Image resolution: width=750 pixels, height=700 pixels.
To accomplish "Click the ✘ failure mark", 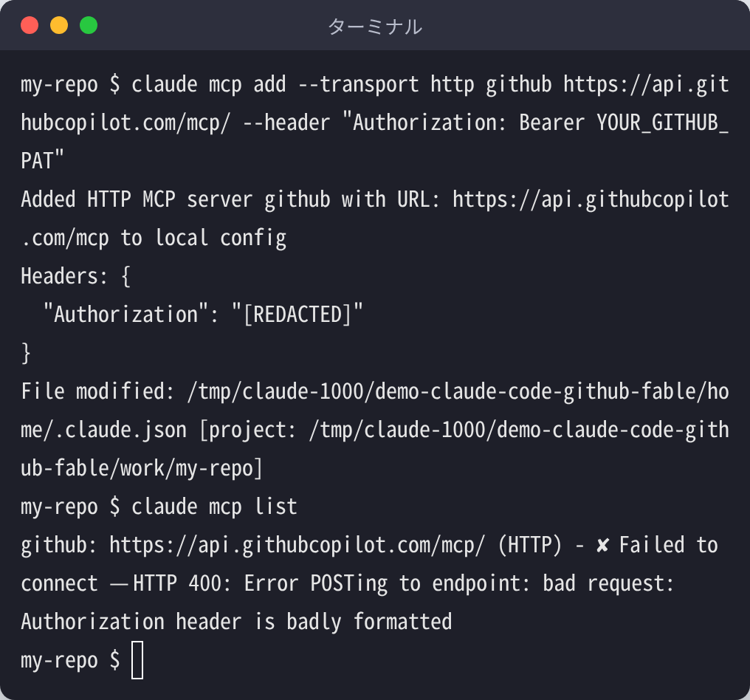I will pos(602,545).
